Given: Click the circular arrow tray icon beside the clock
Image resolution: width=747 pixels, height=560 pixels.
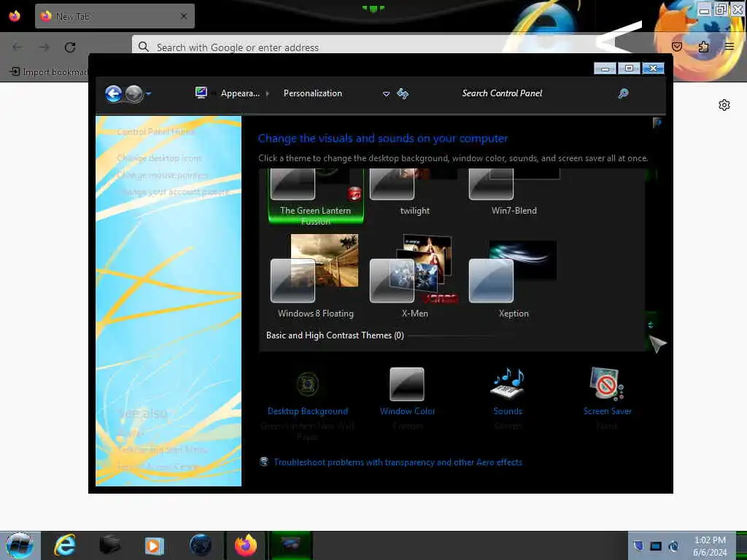Looking at the screenshot, I should click(673, 546).
